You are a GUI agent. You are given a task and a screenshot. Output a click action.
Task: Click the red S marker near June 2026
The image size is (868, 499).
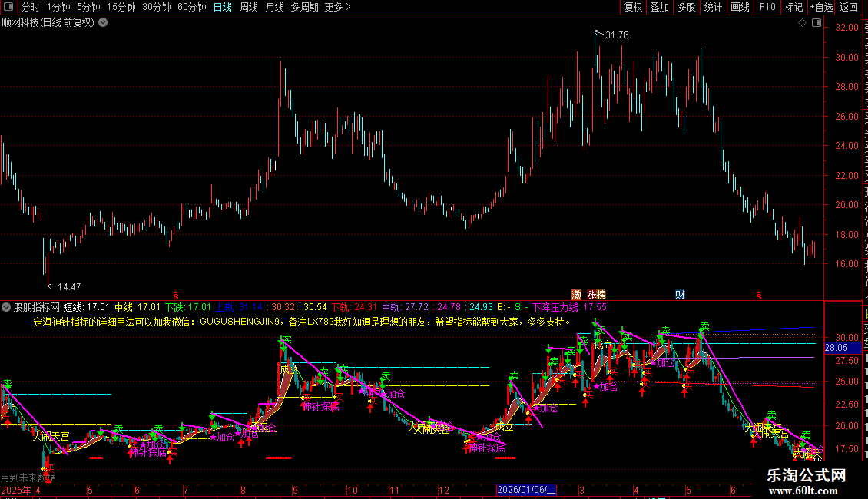point(759,296)
